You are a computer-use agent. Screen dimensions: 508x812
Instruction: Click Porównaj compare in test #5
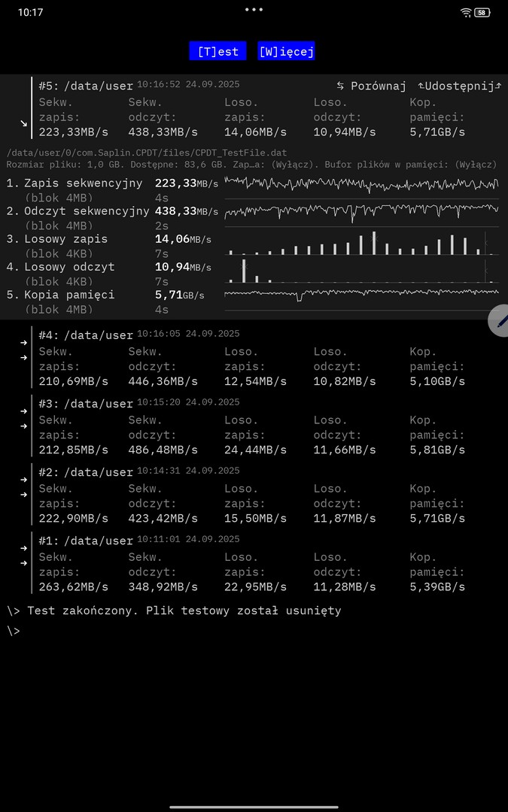[372, 86]
